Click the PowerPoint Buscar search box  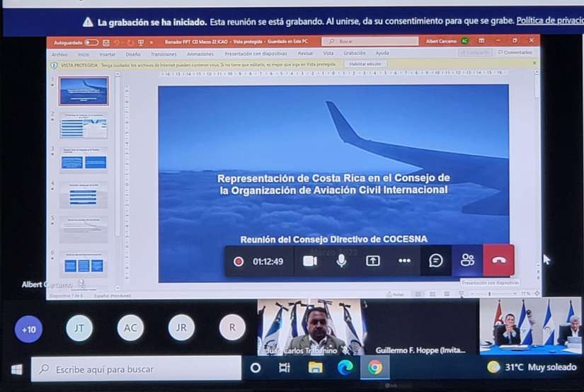point(370,41)
